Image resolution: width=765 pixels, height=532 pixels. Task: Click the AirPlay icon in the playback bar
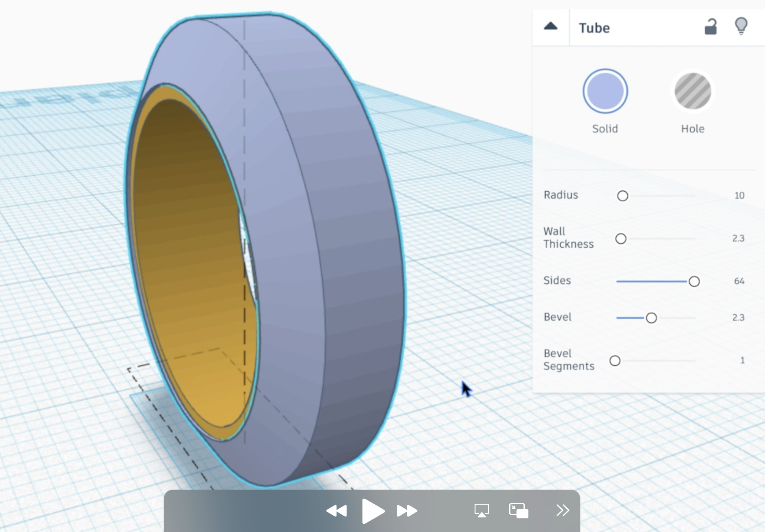(x=482, y=511)
